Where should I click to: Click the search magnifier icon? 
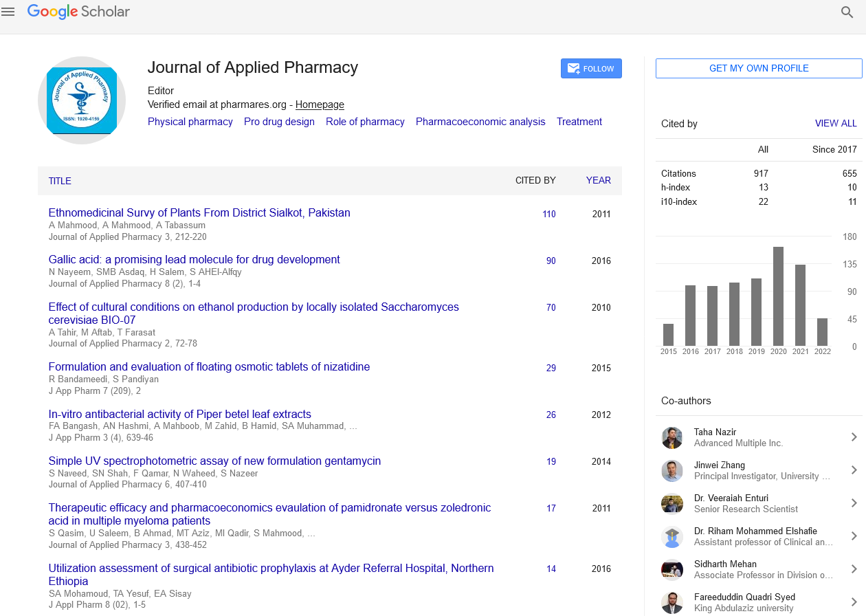(847, 12)
